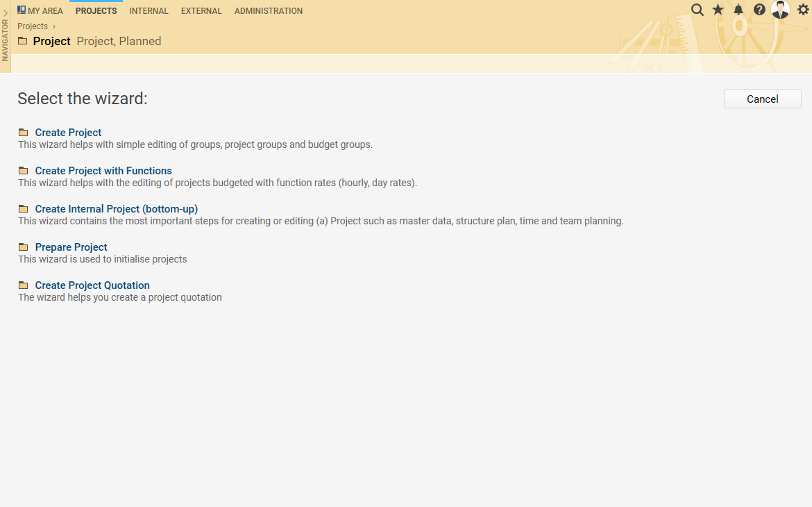The image size is (812, 507).
Task: Open settings gear icon
Action: tap(803, 10)
